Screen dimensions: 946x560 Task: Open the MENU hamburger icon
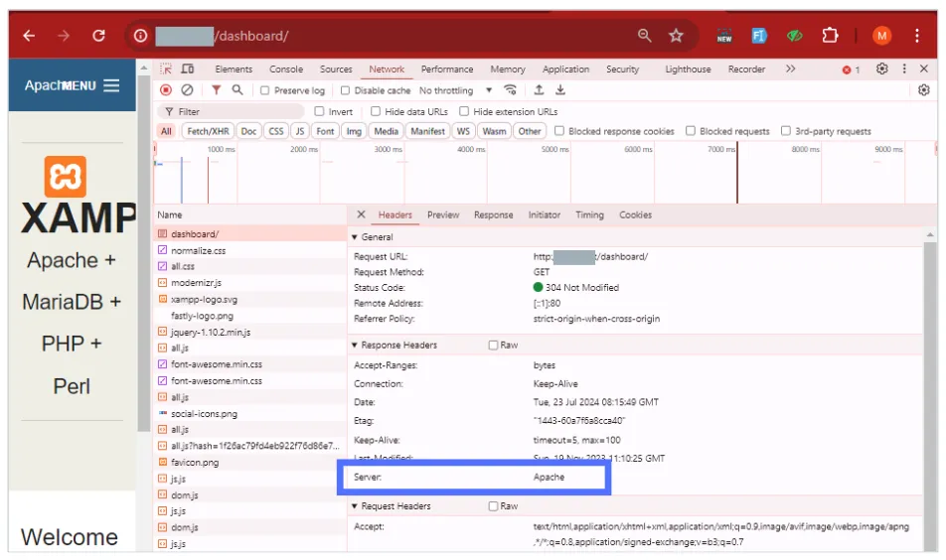(111, 85)
